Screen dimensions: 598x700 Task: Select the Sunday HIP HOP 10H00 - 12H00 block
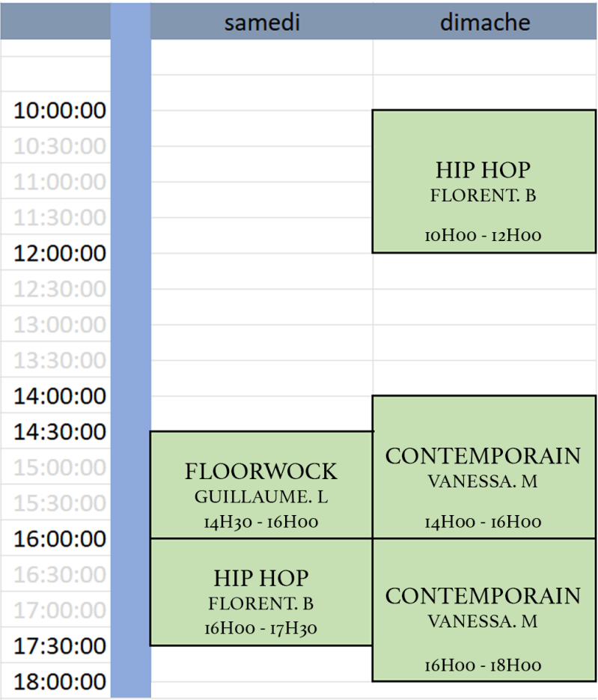[x=484, y=181]
